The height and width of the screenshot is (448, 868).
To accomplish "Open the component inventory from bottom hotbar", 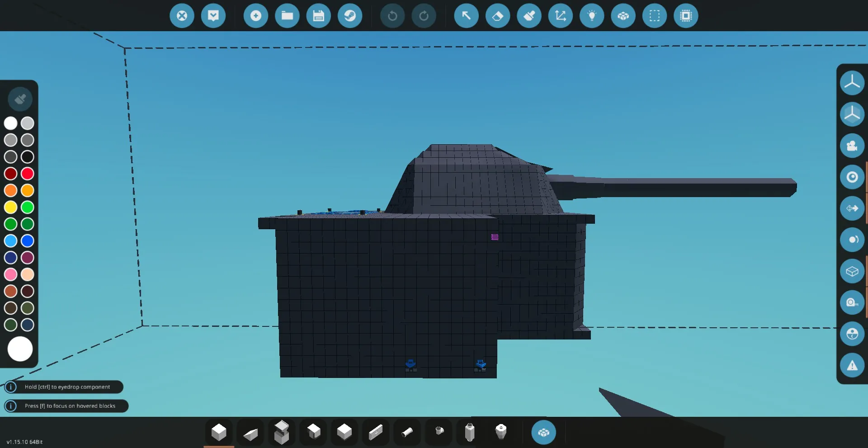I will point(543,433).
